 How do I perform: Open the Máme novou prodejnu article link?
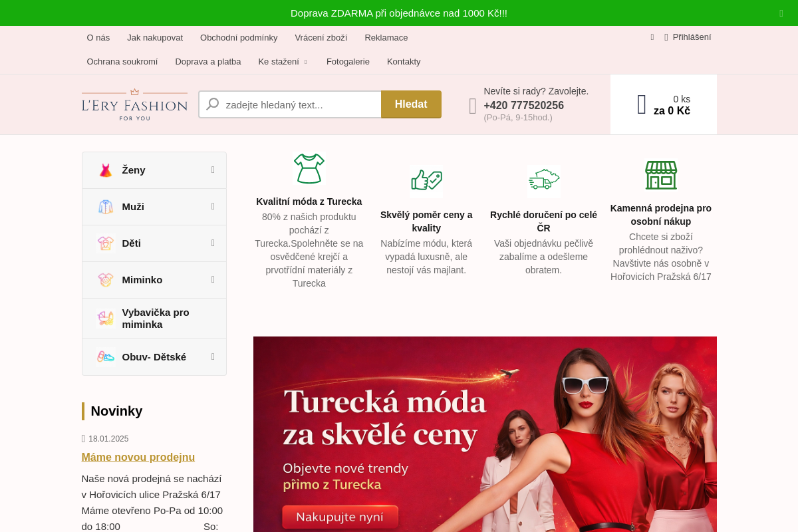tap(138, 457)
